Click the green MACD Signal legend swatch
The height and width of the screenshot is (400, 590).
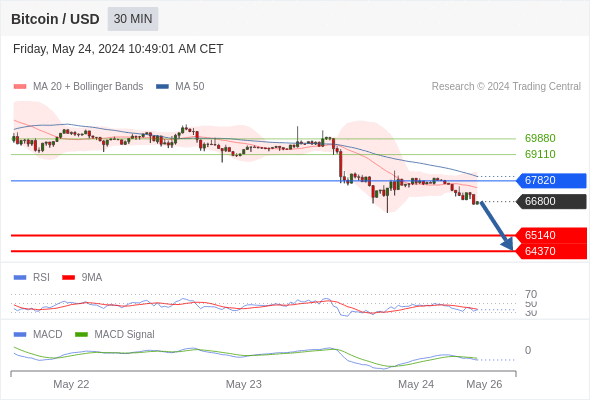click(x=81, y=335)
